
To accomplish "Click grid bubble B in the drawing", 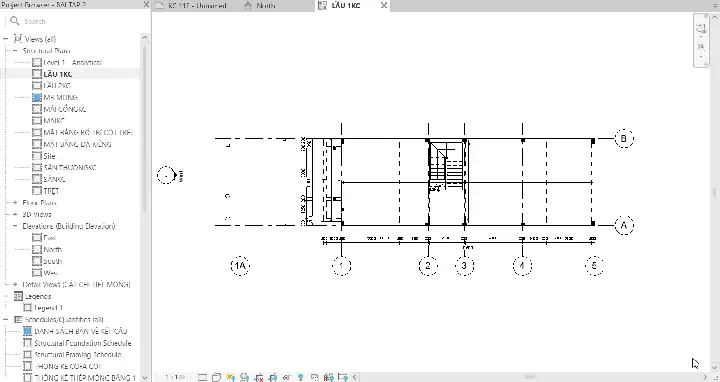I will tap(624, 138).
